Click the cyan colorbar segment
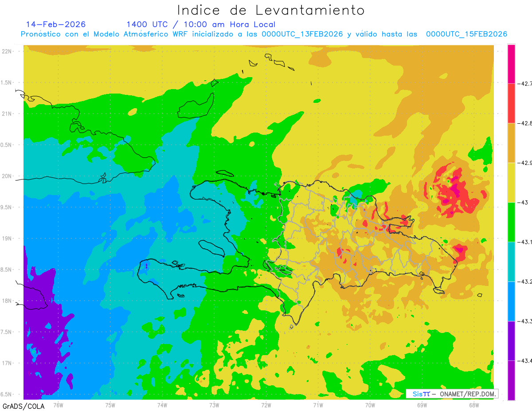 (x=511, y=262)
